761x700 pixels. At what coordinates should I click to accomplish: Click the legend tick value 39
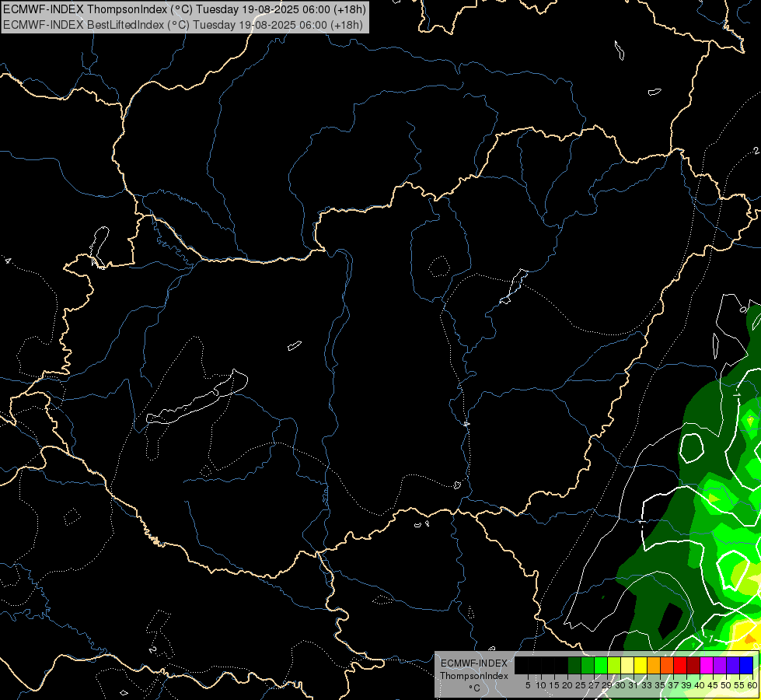tap(686, 685)
